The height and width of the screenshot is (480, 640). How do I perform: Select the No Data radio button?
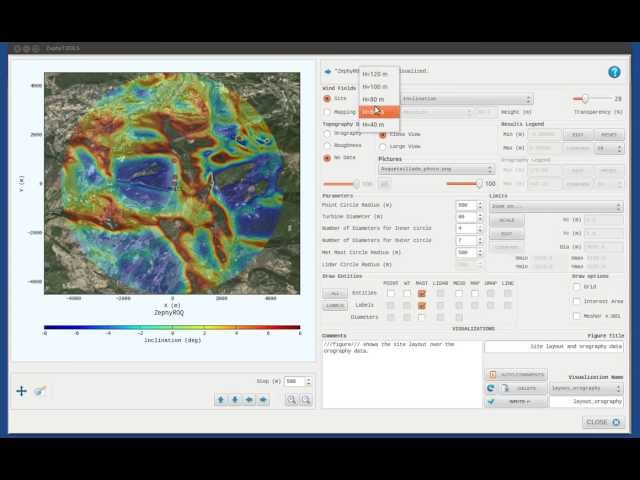327,158
